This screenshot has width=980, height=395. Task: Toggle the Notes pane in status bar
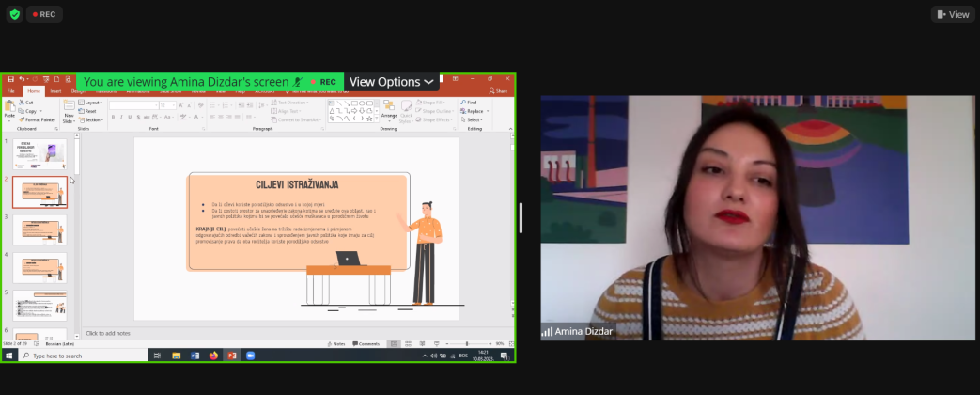pos(338,343)
